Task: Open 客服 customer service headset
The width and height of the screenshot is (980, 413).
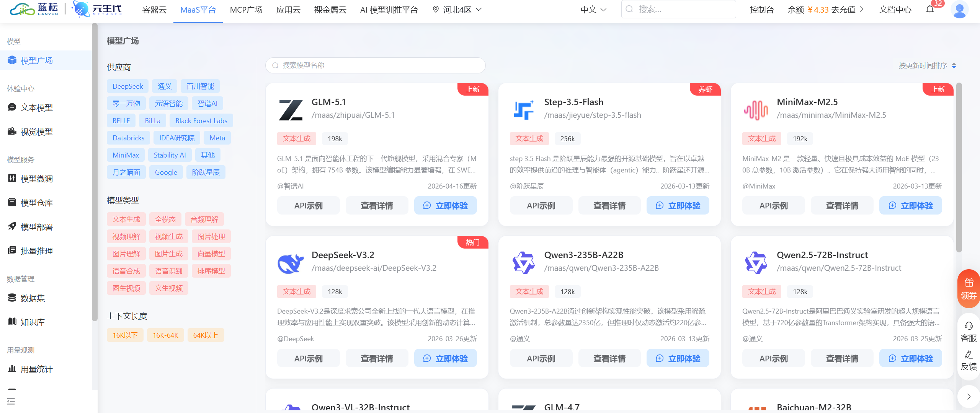Action: click(x=969, y=332)
